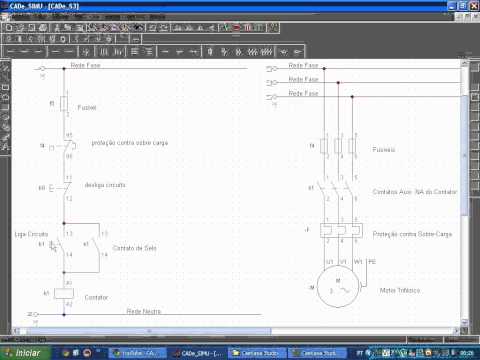Screen dimensions: 480x360
Task: Click the square shape tool in left sidebar
Action: 5,87
